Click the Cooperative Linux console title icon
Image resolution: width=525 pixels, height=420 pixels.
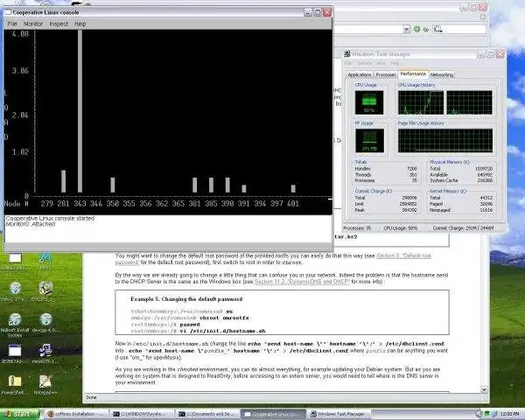7,12
